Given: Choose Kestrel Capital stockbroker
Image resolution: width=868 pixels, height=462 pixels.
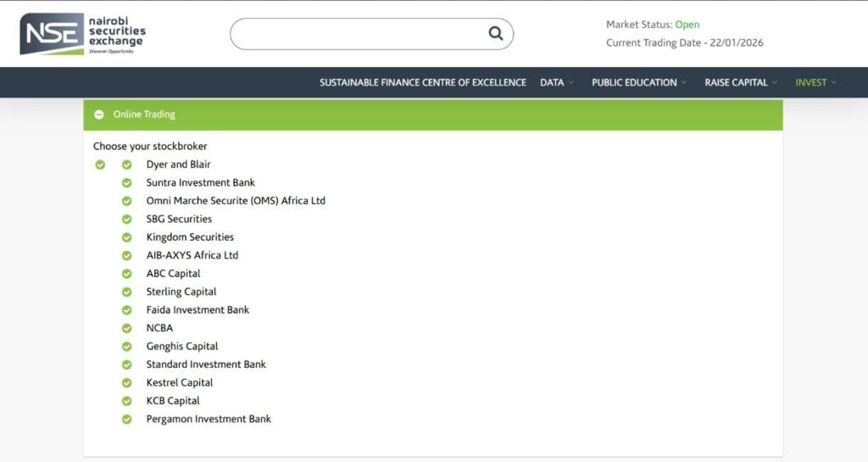Looking at the screenshot, I should pos(180,382).
